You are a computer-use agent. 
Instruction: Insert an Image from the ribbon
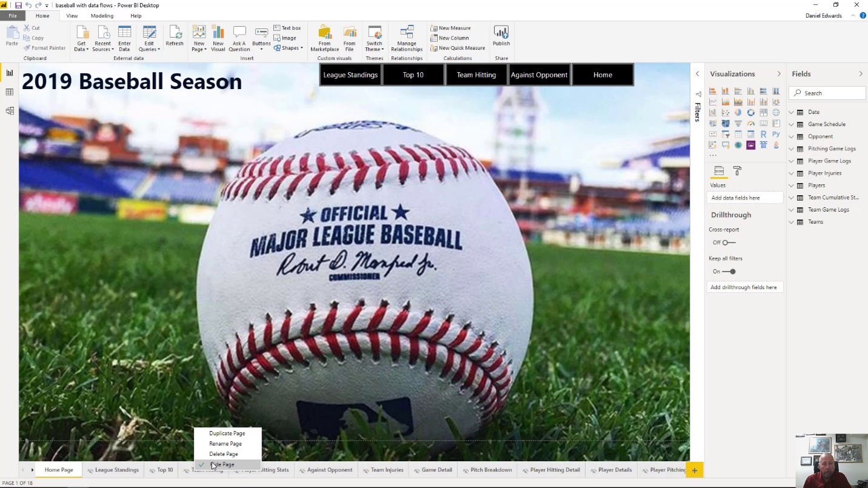(x=285, y=38)
